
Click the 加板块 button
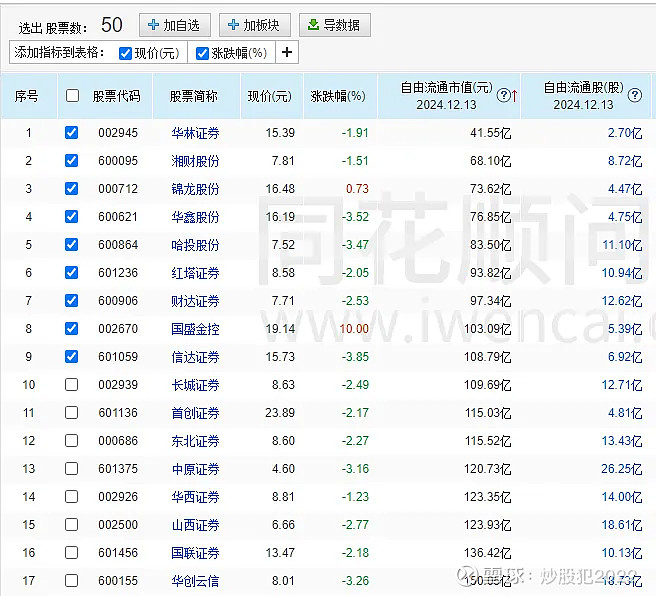(255, 25)
